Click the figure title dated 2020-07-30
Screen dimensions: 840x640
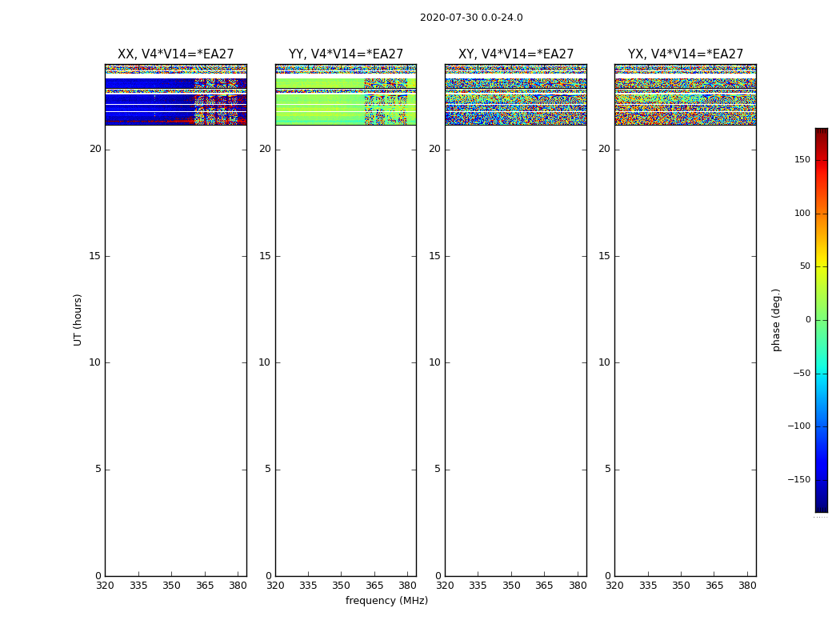point(471,18)
